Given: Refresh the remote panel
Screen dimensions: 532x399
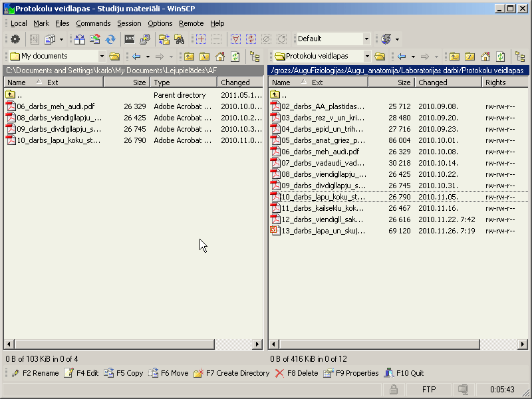Looking at the screenshot, I should click(x=501, y=57).
